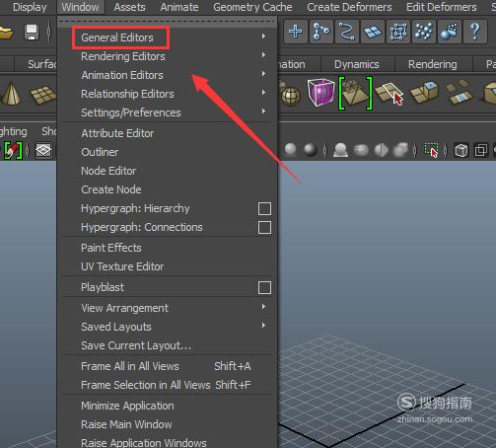Image resolution: width=496 pixels, height=448 pixels.
Task: Click the head bust shading icon
Action: click(340, 150)
